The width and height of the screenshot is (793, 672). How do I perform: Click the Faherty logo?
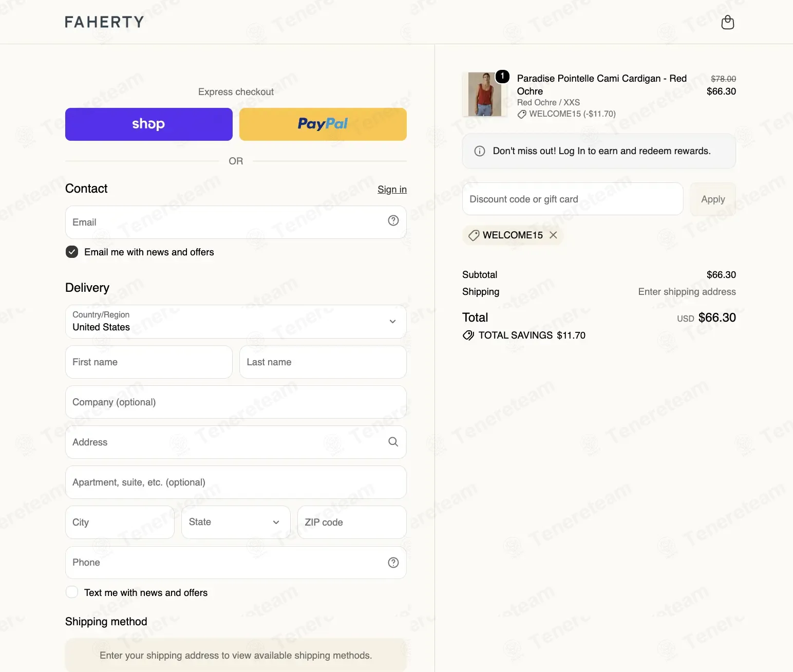tap(104, 22)
